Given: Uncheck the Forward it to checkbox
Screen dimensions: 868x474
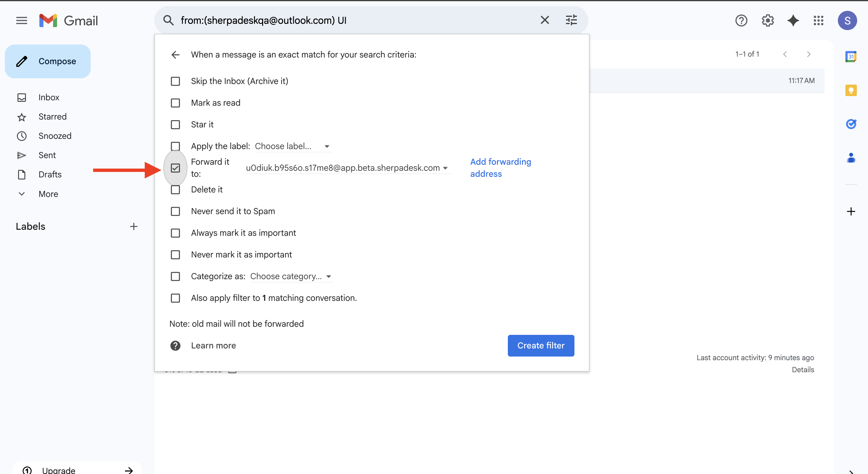Looking at the screenshot, I should [175, 168].
